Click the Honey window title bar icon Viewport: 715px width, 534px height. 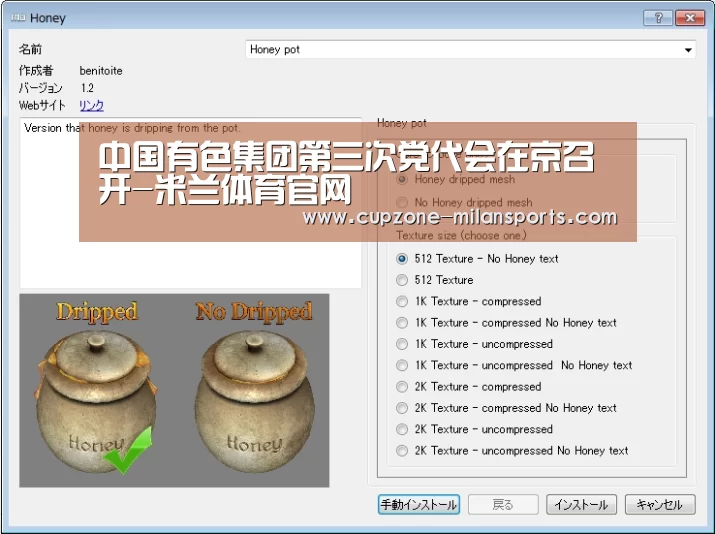[18, 18]
